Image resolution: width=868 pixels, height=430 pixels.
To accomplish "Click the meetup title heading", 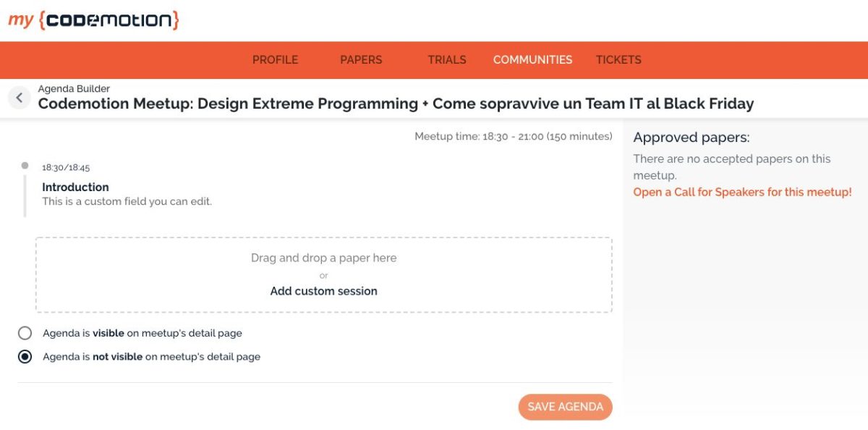I will 396,104.
